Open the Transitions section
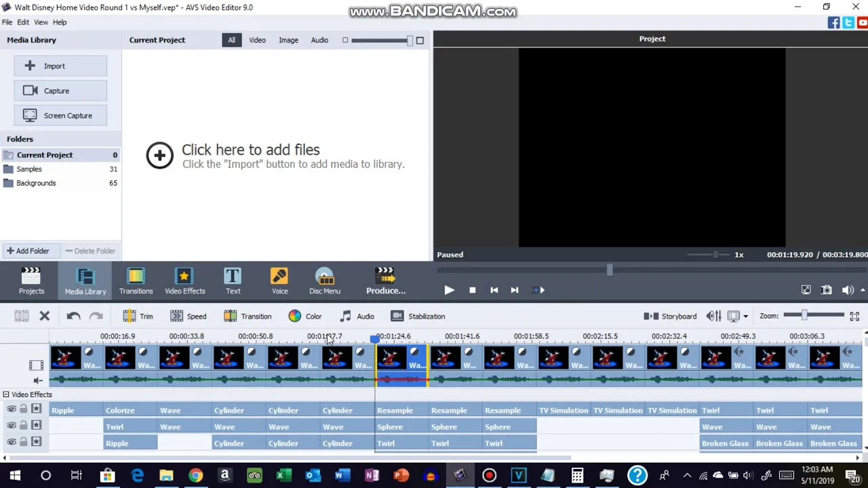868x488 pixels. coord(136,281)
